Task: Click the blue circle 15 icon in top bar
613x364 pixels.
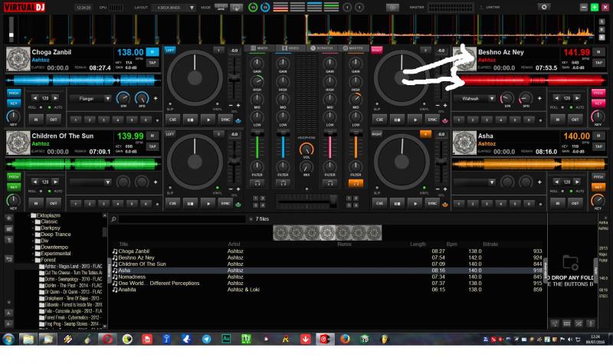Action: point(265,7)
